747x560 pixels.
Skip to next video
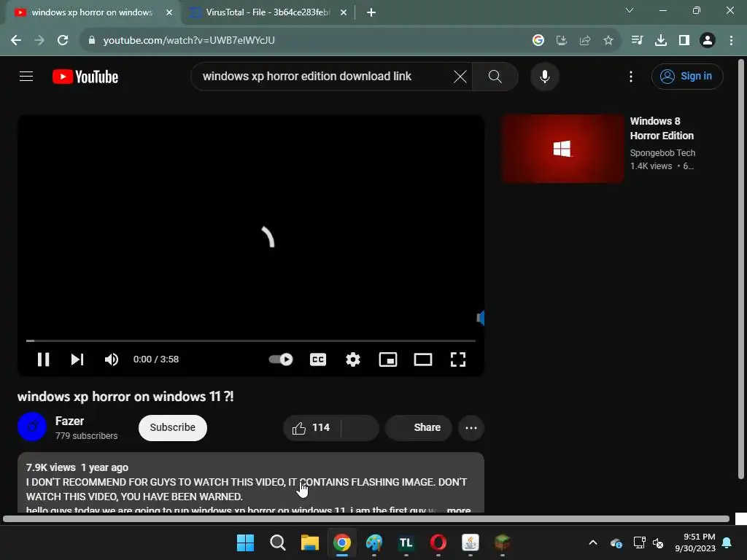tap(77, 359)
